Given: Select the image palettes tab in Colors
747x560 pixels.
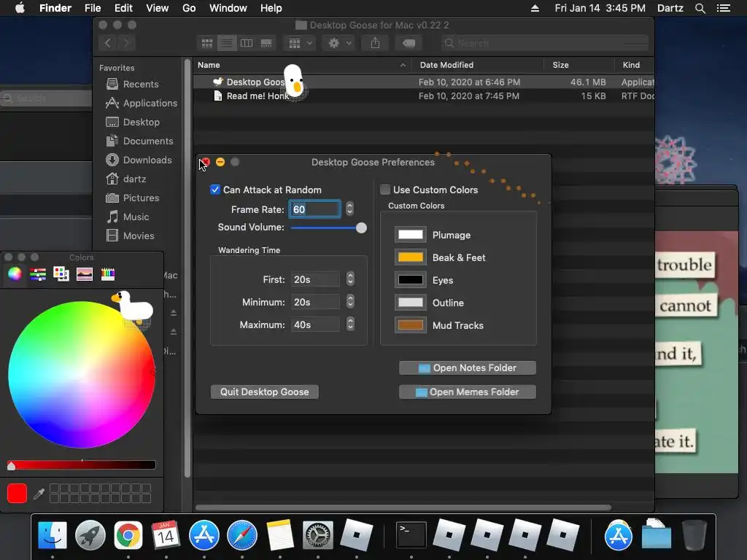Looking at the screenshot, I should (x=85, y=274).
